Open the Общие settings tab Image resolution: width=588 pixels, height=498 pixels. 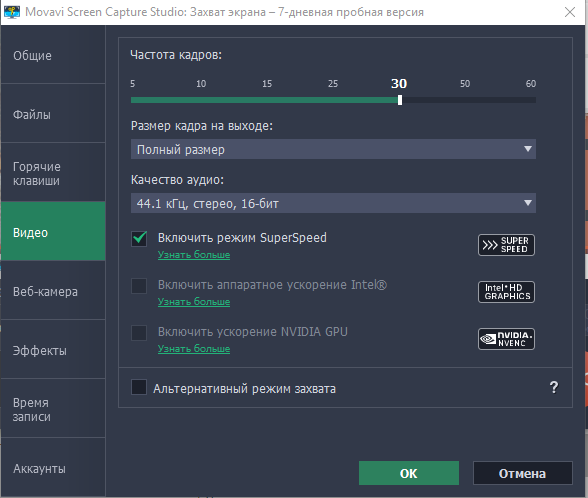tap(53, 55)
